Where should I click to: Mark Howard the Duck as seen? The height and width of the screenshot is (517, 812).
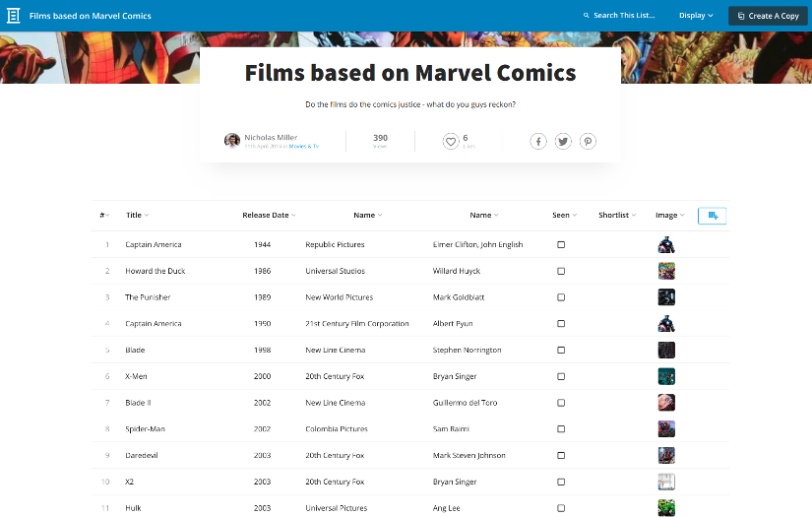point(561,271)
